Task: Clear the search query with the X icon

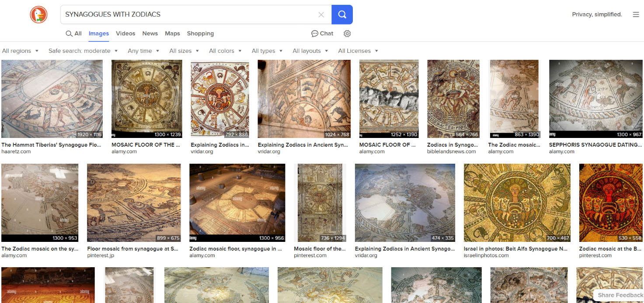Action: (321, 15)
